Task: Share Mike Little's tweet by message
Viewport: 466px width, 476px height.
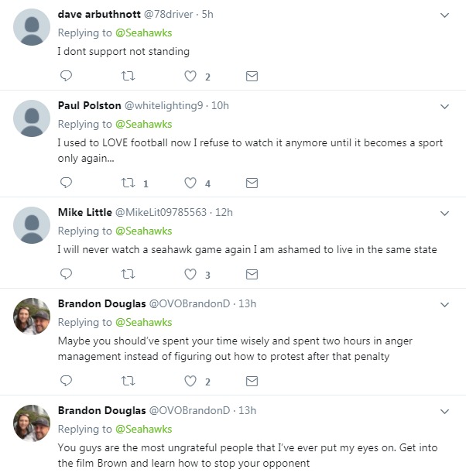Action: (252, 273)
